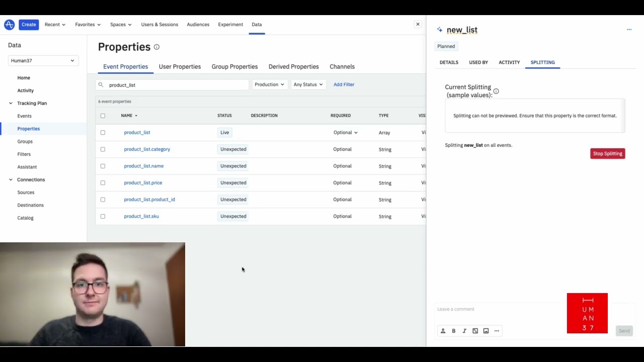Open the Favorites dropdown menu
The height and width of the screenshot is (362, 644).
tap(88, 24)
